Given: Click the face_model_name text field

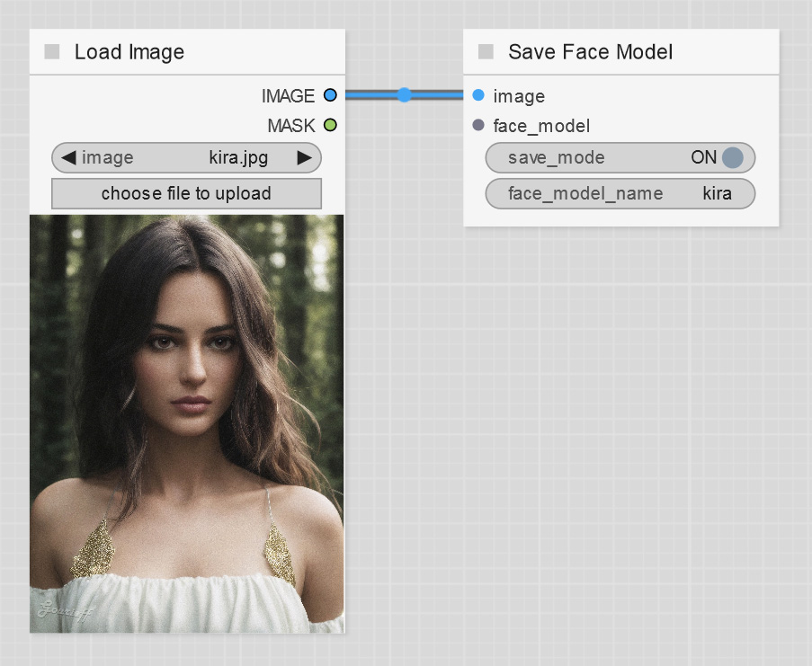Looking at the screenshot, I should point(620,193).
